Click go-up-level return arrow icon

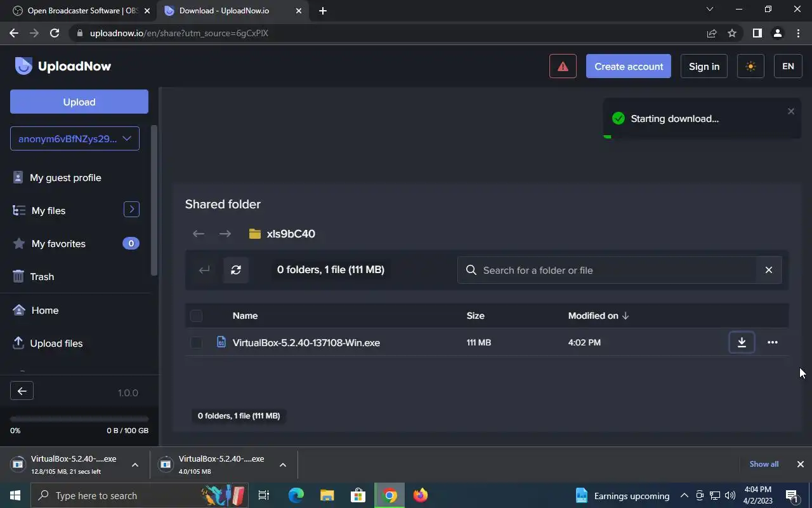204,270
